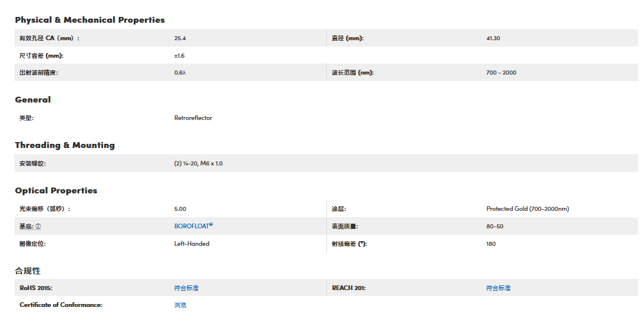
Task: Click the info icon beside 基底
Action: [x=38, y=226]
